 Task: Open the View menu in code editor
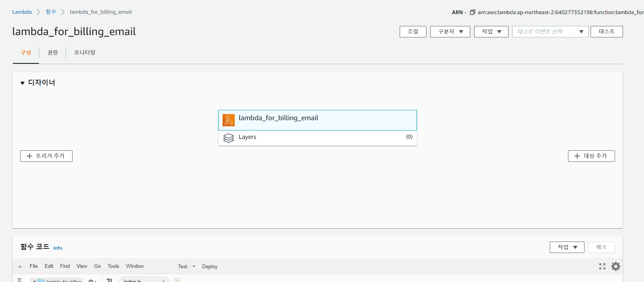[x=82, y=266]
